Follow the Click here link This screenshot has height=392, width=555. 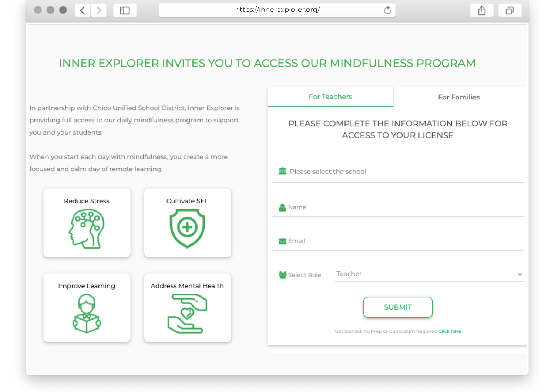pos(450,331)
